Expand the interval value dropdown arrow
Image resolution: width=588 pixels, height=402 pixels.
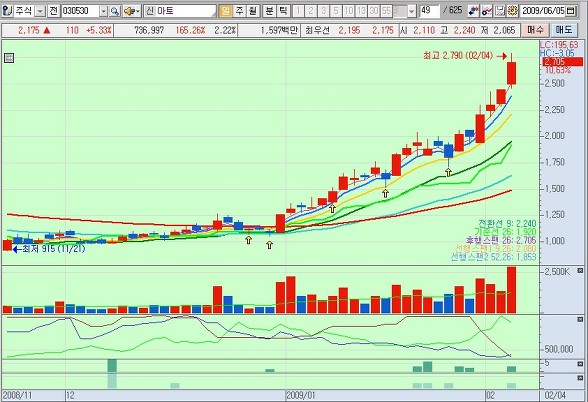[411, 11]
